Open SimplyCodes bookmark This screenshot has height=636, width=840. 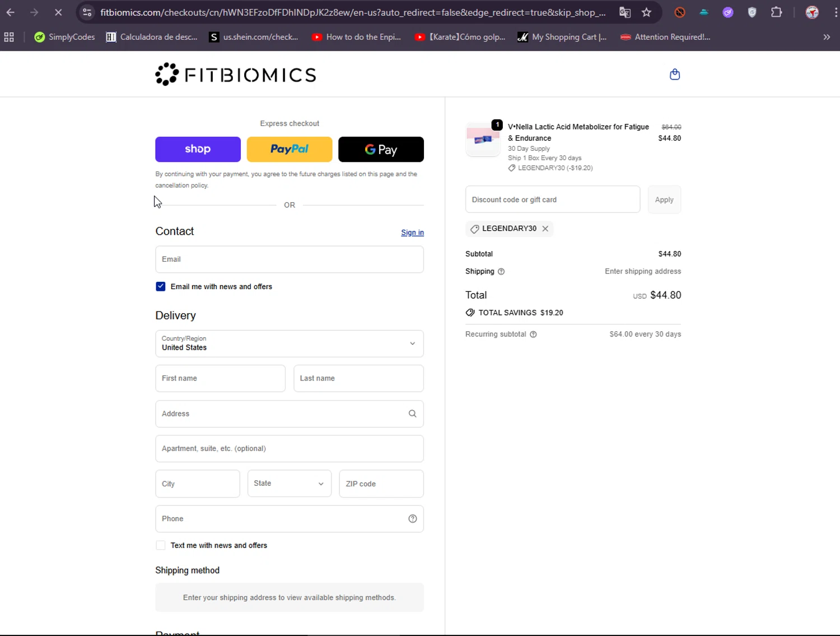(64, 37)
